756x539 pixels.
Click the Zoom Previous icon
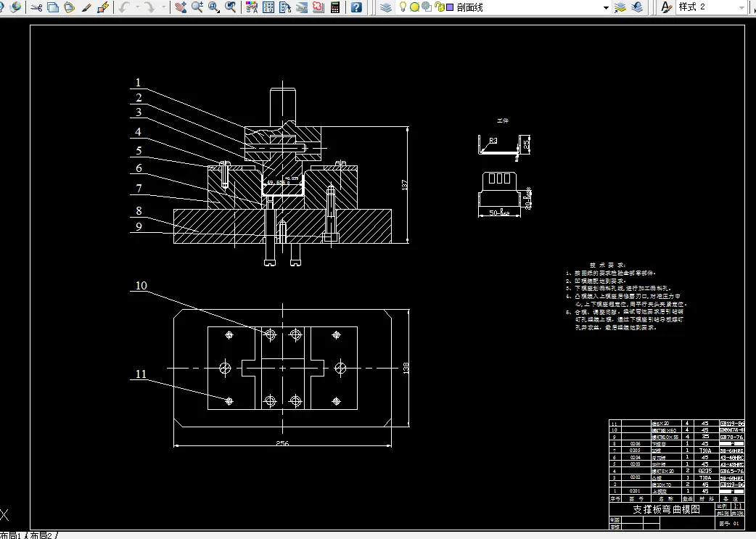pos(231,7)
